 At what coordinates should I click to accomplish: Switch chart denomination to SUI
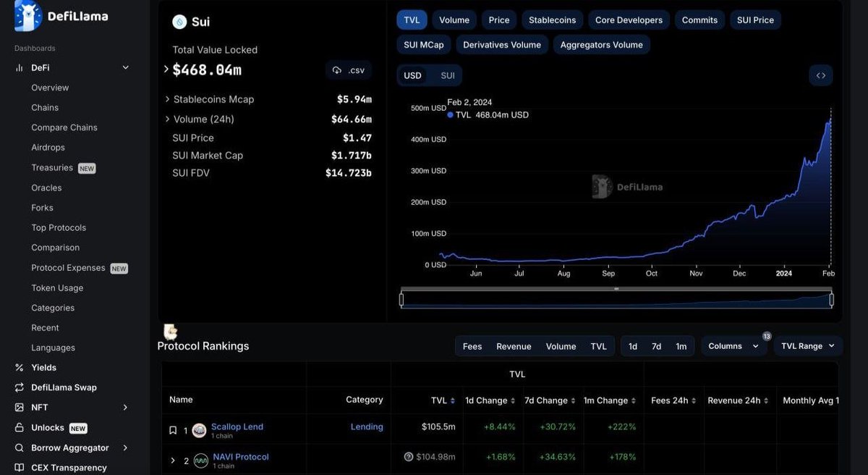point(448,75)
